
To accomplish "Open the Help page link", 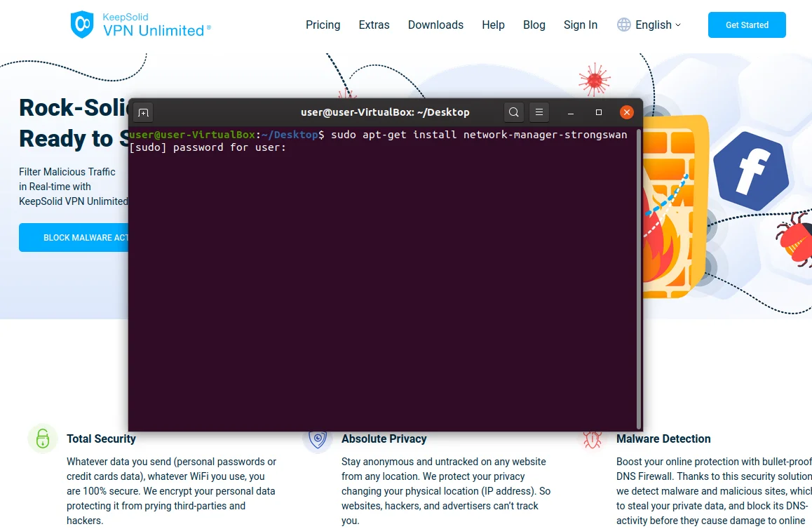I will pyautogui.click(x=493, y=25).
